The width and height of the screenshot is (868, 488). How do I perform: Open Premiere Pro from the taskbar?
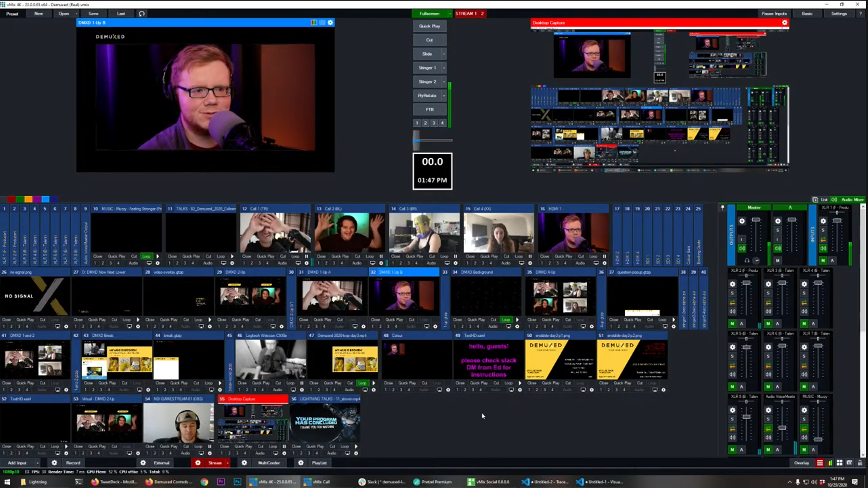[221, 482]
